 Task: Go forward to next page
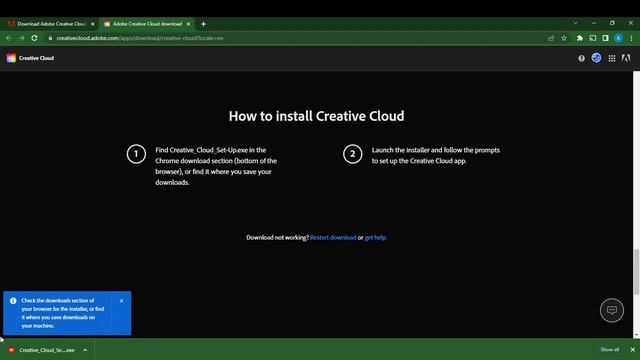coord(22,38)
